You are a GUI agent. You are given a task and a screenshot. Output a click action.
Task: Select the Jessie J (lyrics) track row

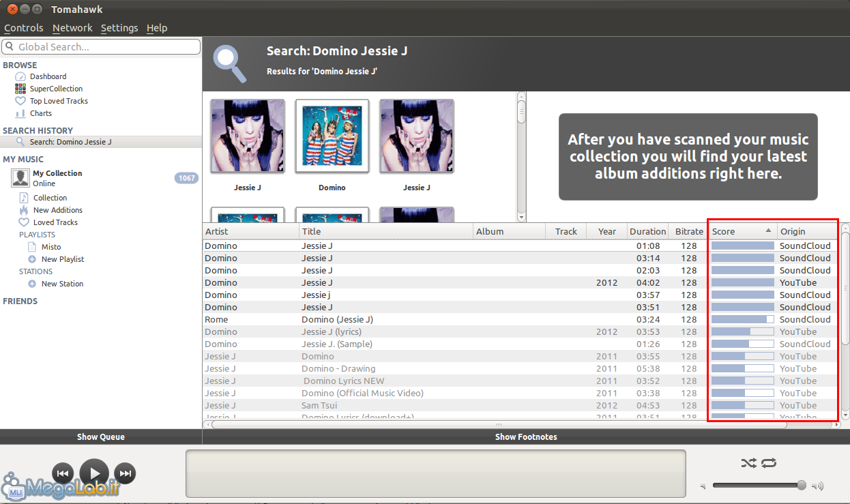pos(521,331)
